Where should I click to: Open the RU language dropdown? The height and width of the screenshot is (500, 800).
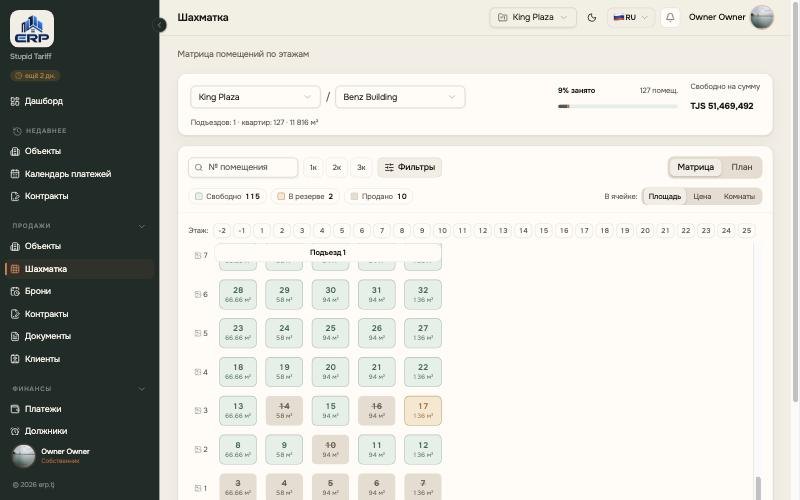point(631,17)
